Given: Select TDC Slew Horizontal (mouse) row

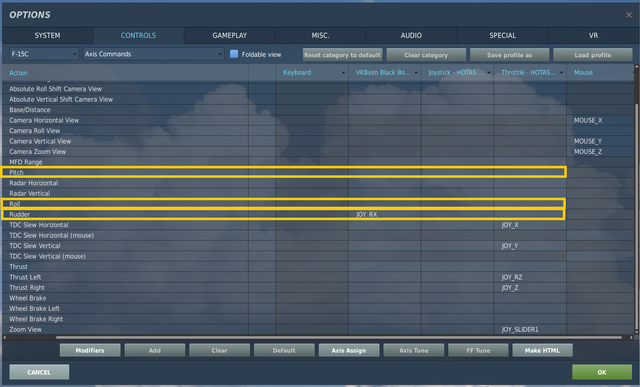Looking at the screenshot, I should point(318,235).
